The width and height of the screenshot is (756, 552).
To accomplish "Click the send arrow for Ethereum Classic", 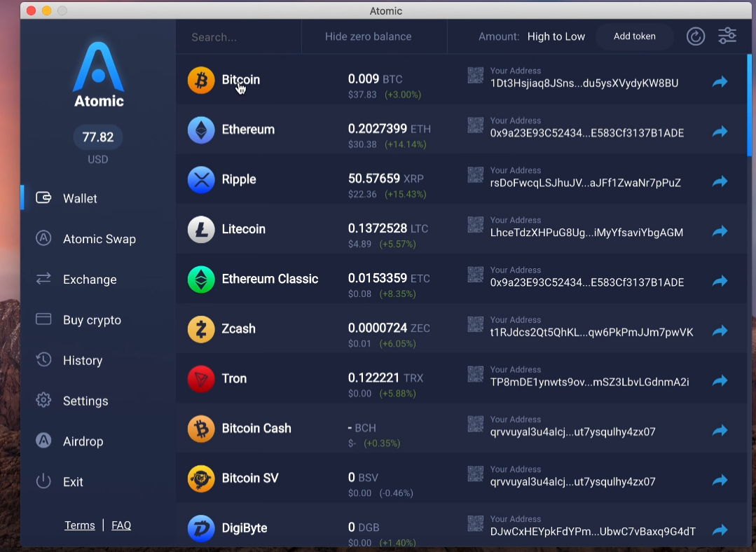I will [720, 281].
